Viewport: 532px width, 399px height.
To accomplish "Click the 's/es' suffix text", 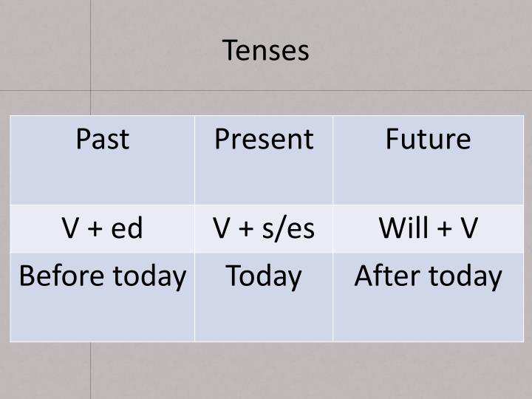I will pos(288,228).
